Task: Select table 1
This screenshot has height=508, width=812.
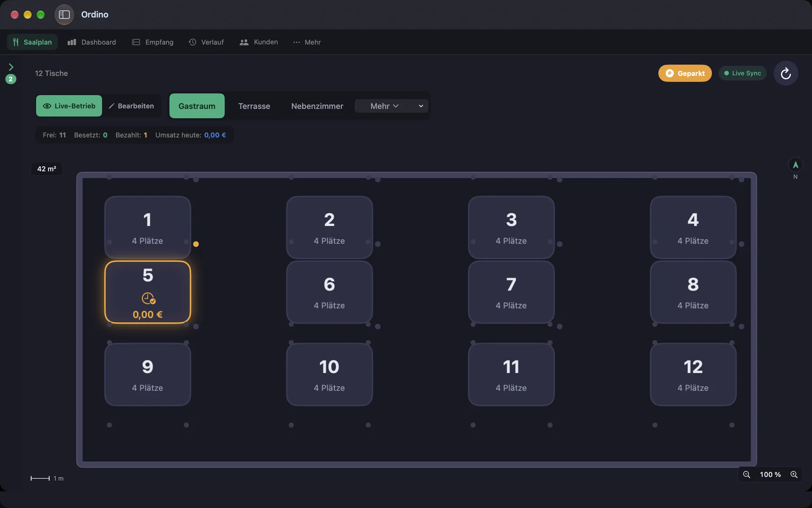Action: [148, 228]
